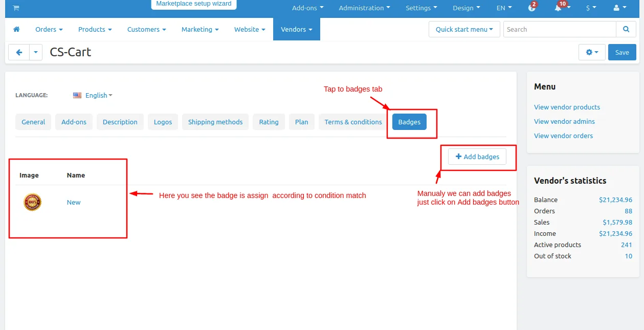644x330 pixels.
Task: Open the Website menu
Action: coord(250,30)
